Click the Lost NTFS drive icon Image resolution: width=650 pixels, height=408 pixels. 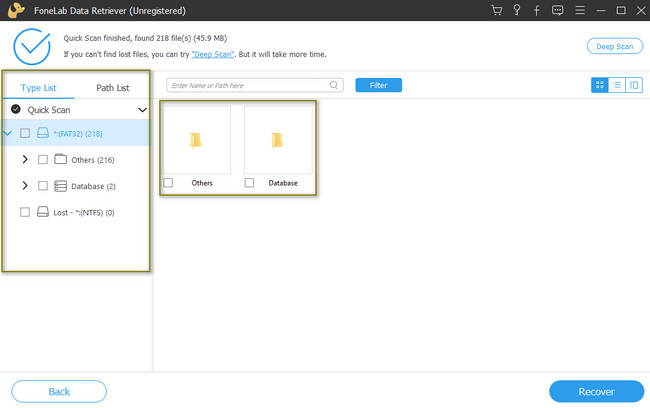point(43,212)
